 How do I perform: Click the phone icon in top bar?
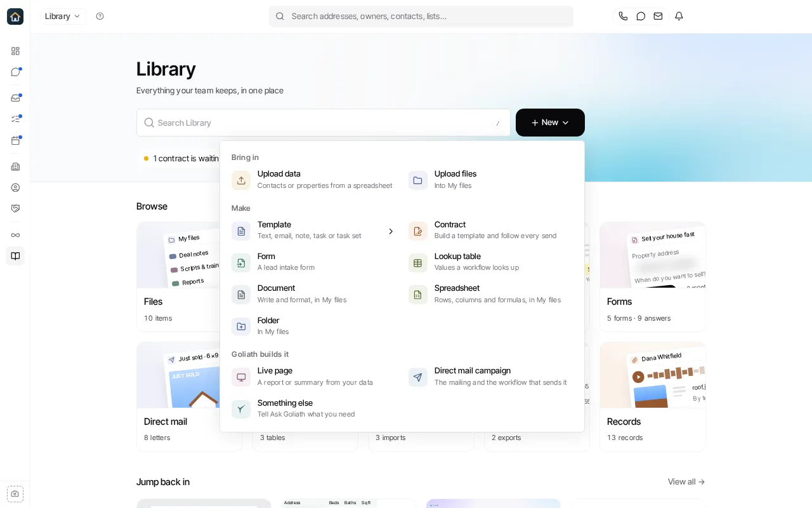623,16
